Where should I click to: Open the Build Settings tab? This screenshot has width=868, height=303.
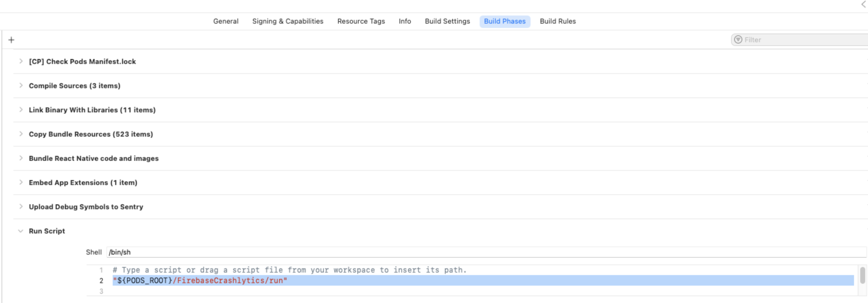(x=447, y=21)
